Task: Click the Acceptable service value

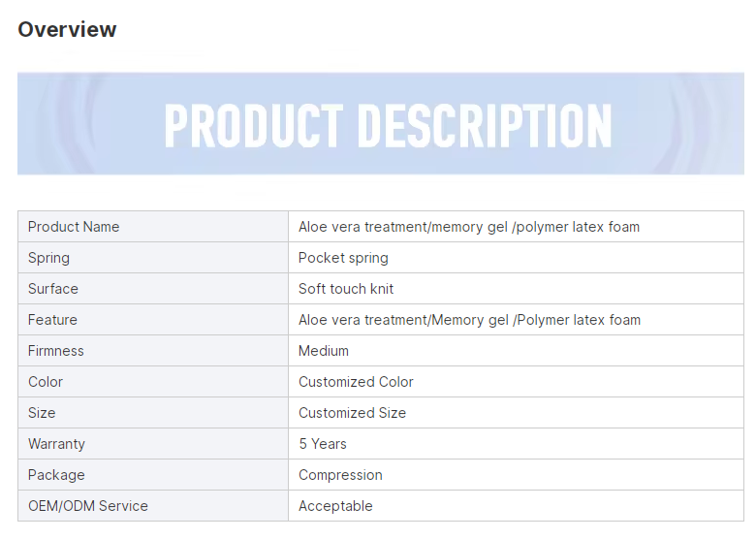Action: click(335, 506)
